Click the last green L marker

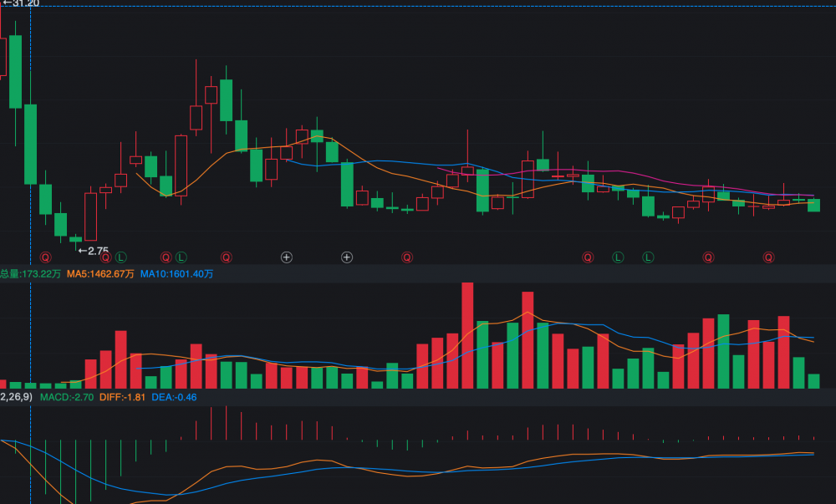pos(648,257)
